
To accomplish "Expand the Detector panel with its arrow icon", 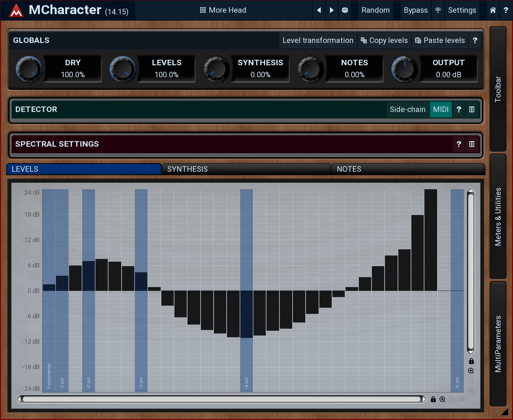I will click(472, 110).
